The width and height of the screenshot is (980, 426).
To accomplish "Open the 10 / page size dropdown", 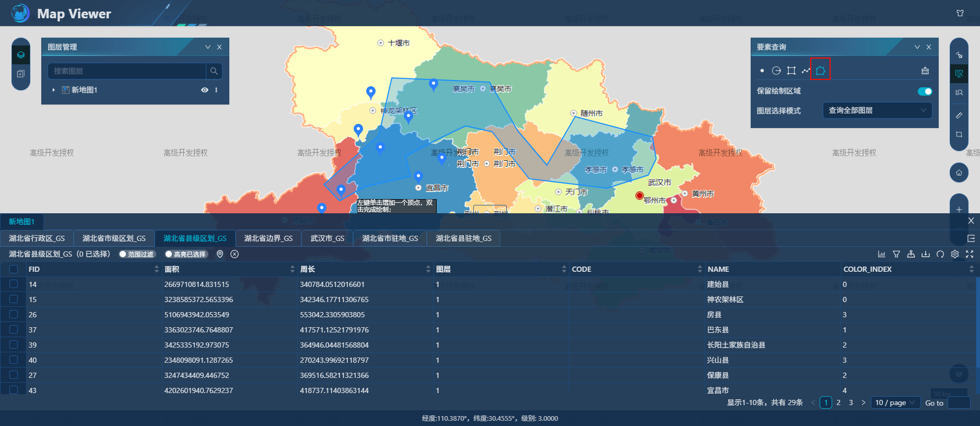I will pyautogui.click(x=895, y=402).
